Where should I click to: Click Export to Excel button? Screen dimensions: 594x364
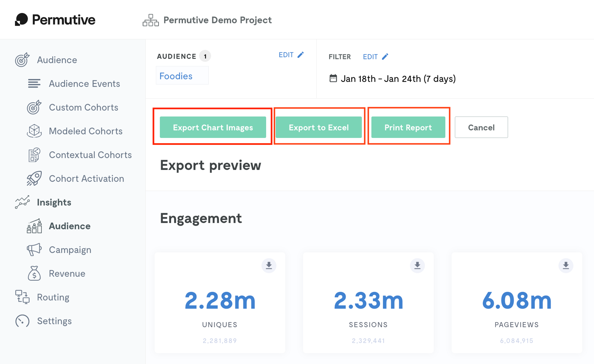point(319,127)
